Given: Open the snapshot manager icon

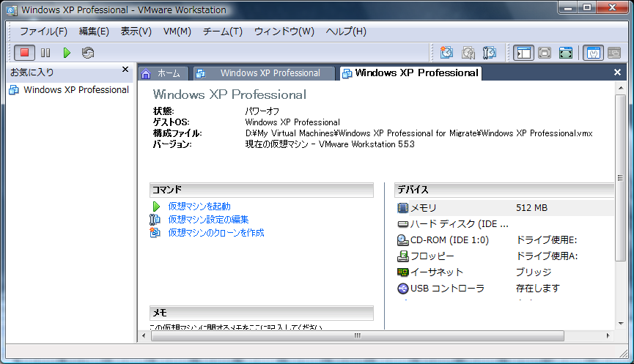Looking at the screenshot, I should [x=490, y=53].
